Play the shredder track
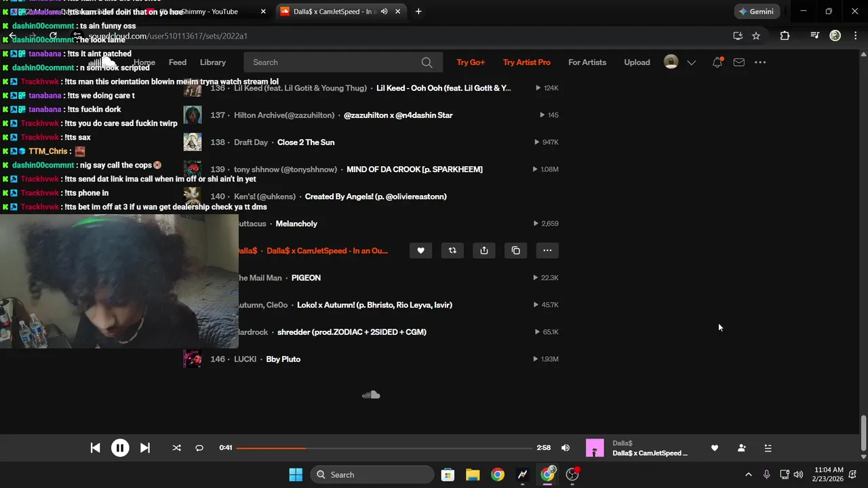Screen dimensions: 868x488 coord(352,332)
